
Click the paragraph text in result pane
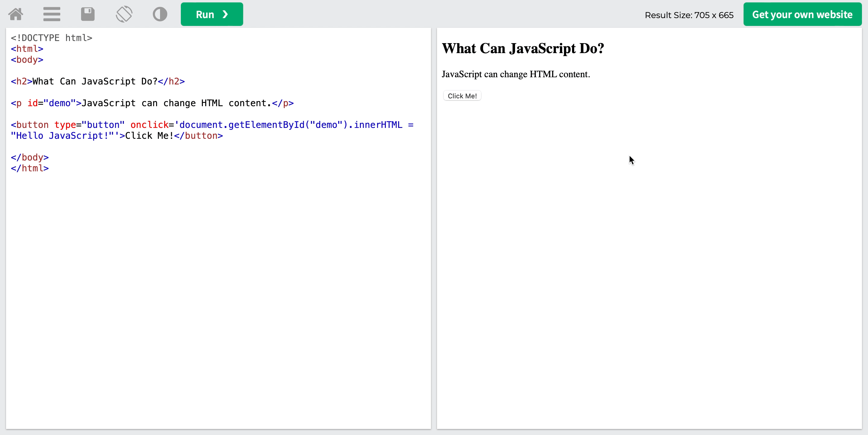tap(516, 74)
